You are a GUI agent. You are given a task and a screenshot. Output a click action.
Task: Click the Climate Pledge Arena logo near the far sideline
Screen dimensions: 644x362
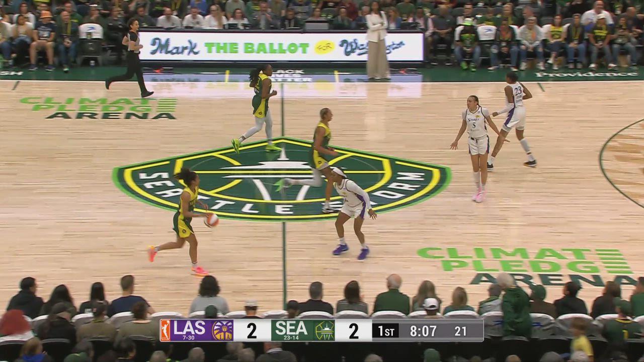tap(99, 108)
